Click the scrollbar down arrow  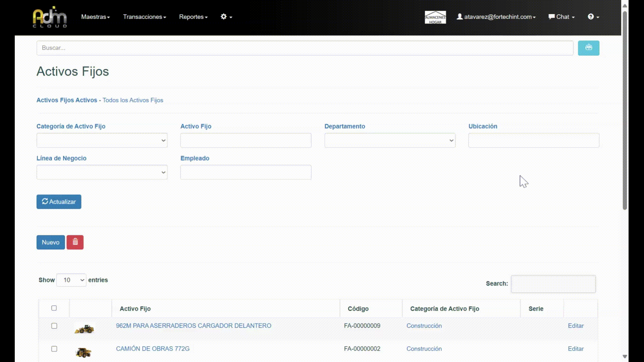[x=625, y=357]
